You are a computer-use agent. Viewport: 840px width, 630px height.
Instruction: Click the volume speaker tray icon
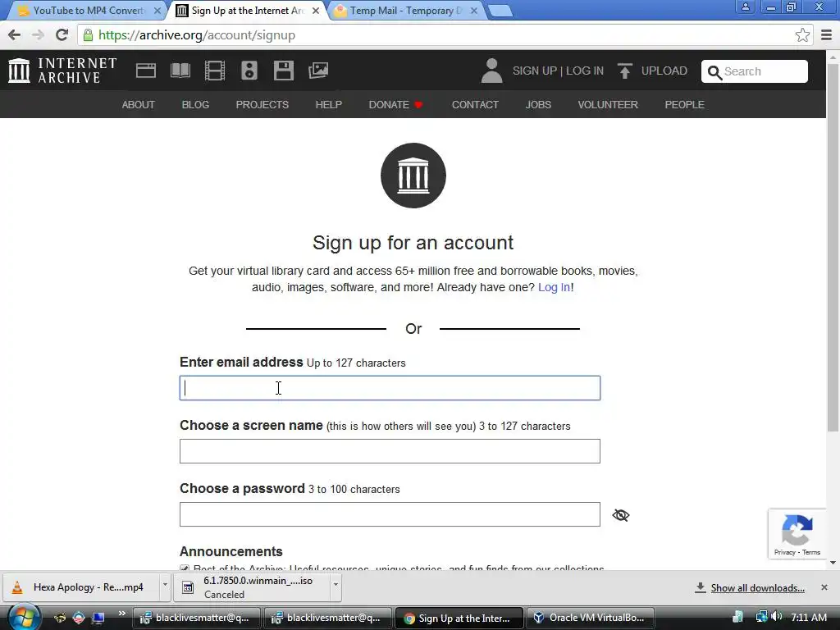777,617
